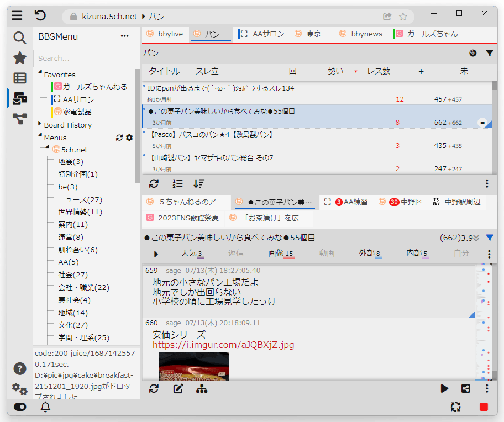This screenshot has height=422, width=504.
Task: Click the share icon in bottom toolbar
Action: pos(465,389)
